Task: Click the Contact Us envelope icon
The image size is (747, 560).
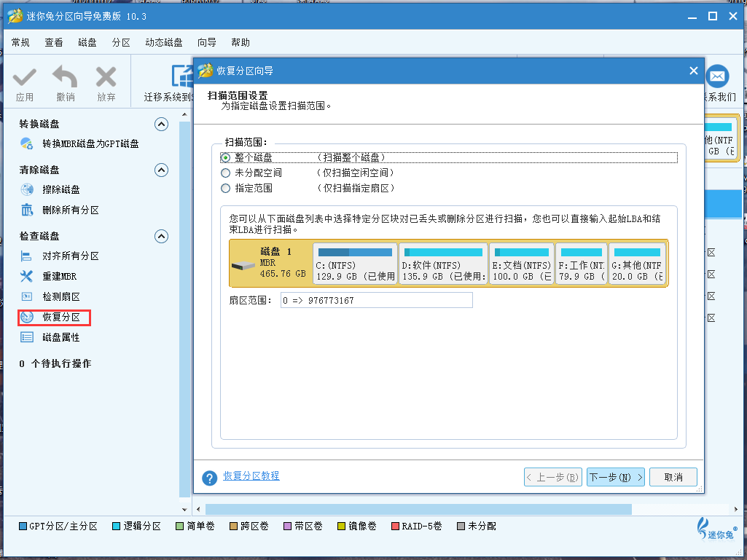Action: point(717,76)
